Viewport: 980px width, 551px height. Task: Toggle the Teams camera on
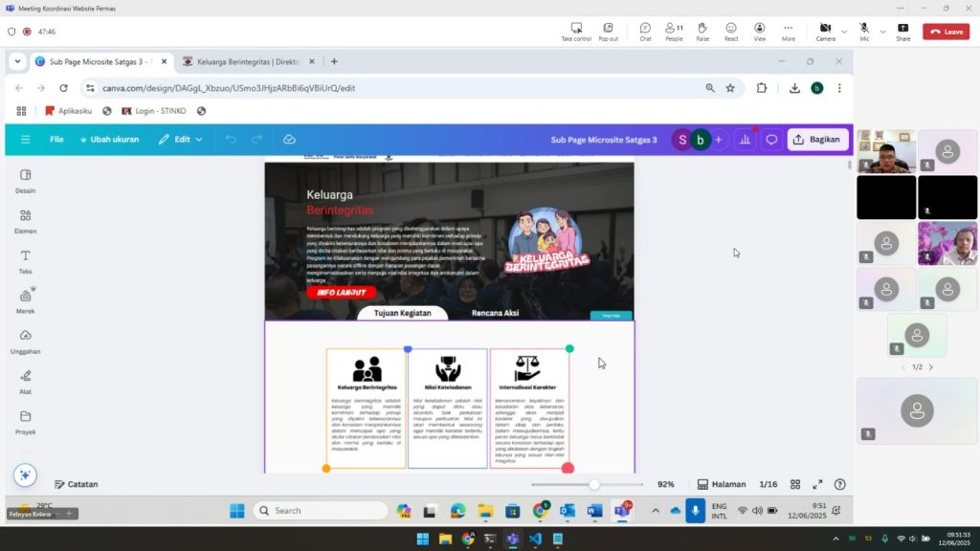coord(825,32)
